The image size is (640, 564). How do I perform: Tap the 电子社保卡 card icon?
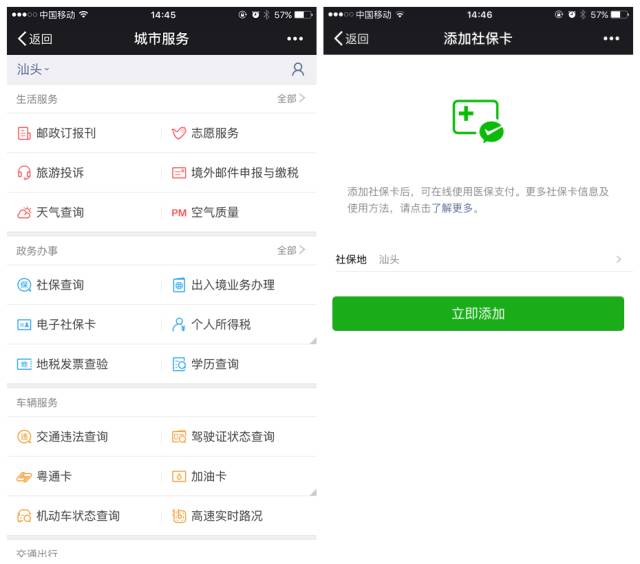point(24,324)
